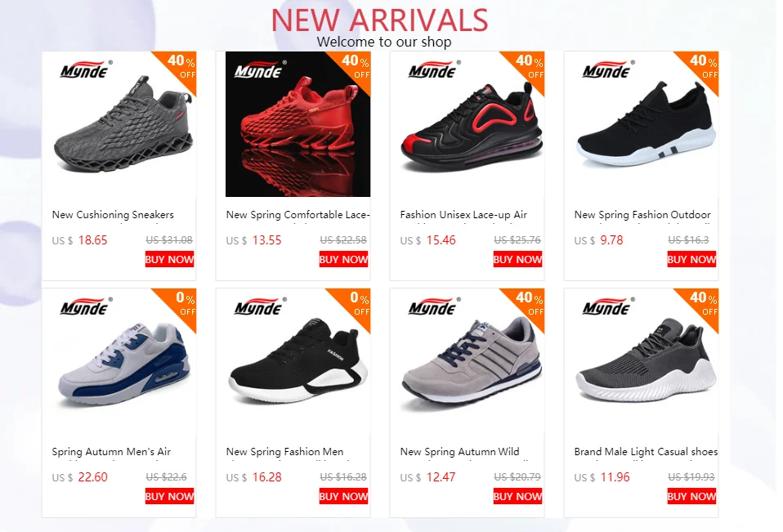Click BUY NOW for the 16.28 item

tap(343, 496)
